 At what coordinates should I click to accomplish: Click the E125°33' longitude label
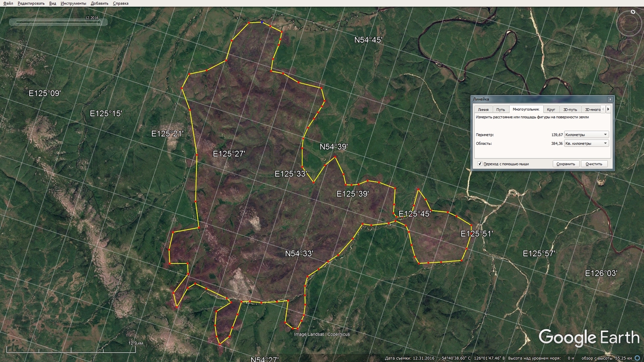pos(291,174)
